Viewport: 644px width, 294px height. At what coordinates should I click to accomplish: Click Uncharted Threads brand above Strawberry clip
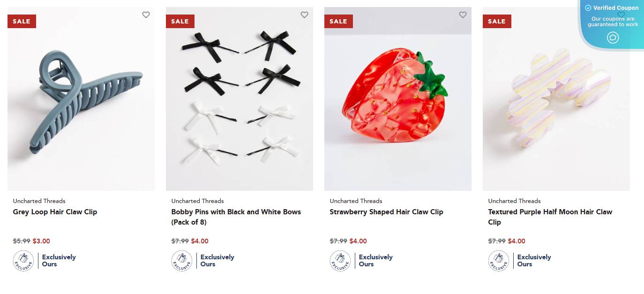[356, 201]
